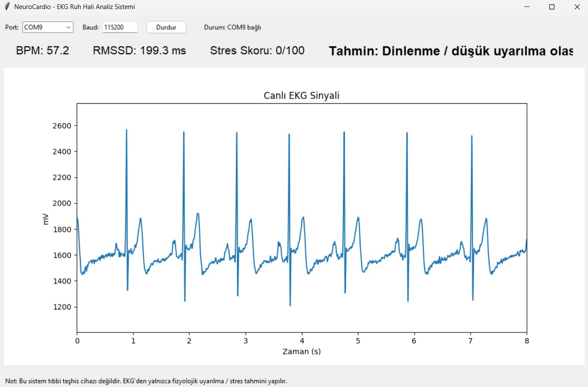Click the Durdur button
The width and height of the screenshot is (588, 387).
166,27
